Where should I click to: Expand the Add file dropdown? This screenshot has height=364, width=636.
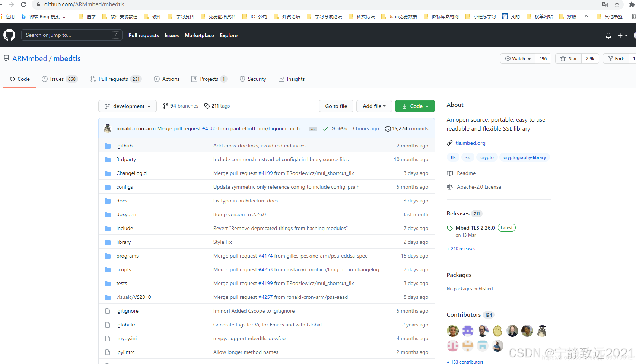click(x=374, y=106)
